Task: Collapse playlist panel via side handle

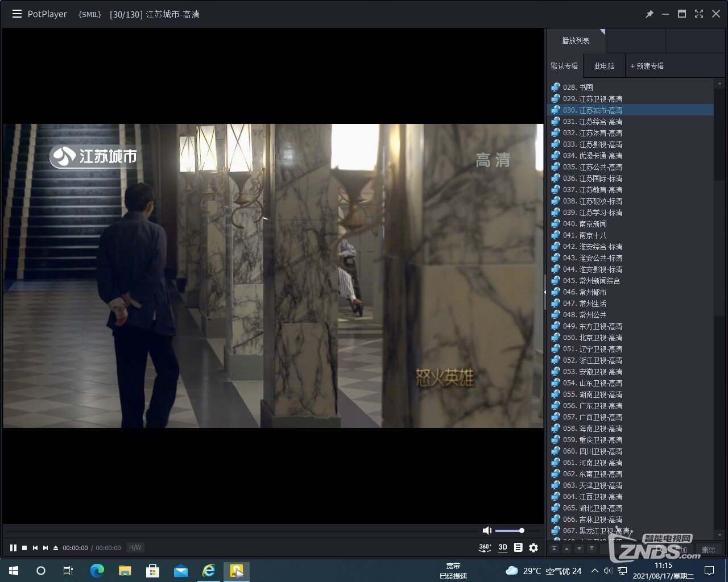Action: (545, 292)
